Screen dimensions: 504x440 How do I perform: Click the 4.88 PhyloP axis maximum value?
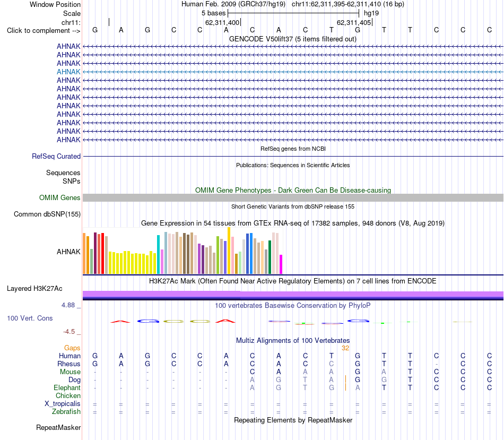68,305
